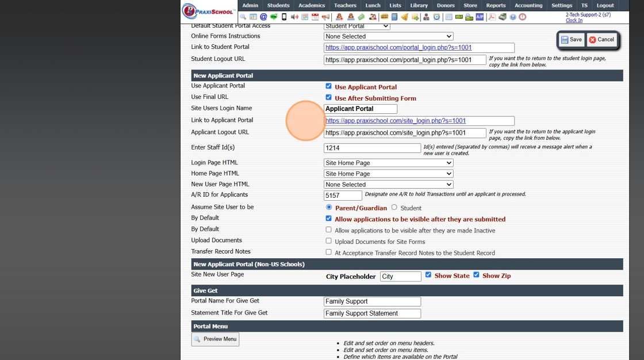Click the Save button
Screen dimensions: 644x360
pos(572,40)
